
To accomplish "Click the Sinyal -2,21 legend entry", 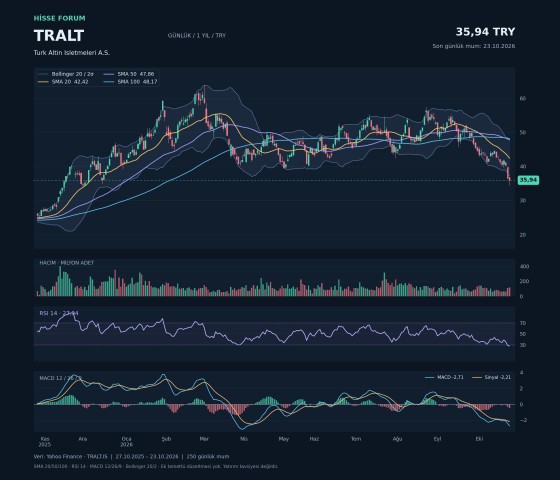I will (x=491, y=377).
